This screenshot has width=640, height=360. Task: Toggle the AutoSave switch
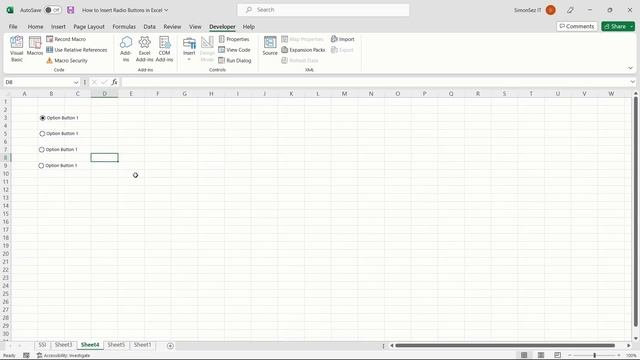[x=53, y=10]
